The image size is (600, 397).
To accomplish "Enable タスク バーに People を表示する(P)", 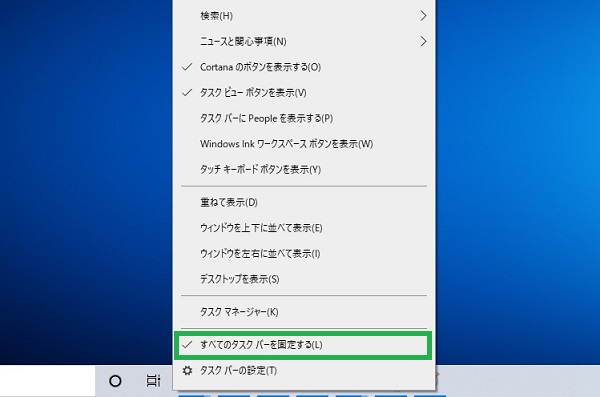I will click(304, 118).
